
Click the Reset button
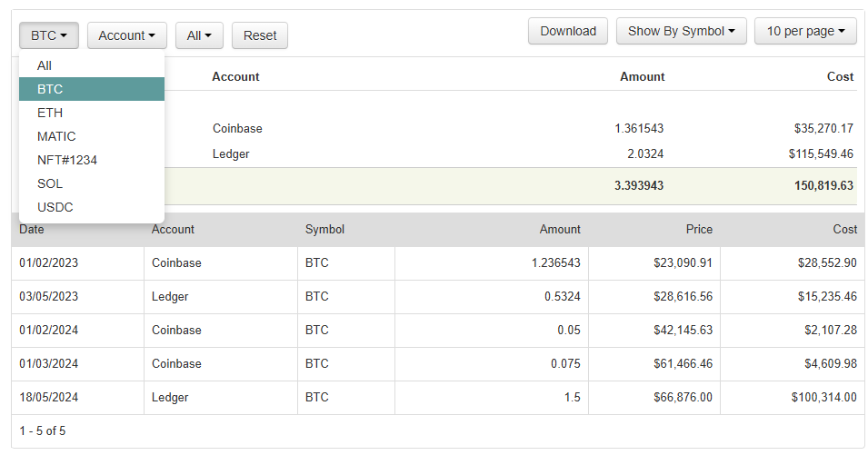[260, 35]
